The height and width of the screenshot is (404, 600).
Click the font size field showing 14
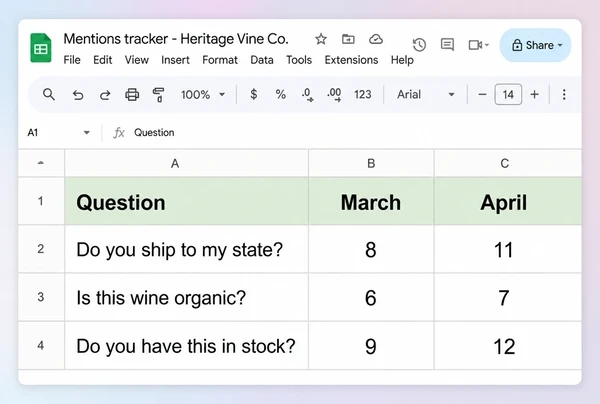click(508, 94)
